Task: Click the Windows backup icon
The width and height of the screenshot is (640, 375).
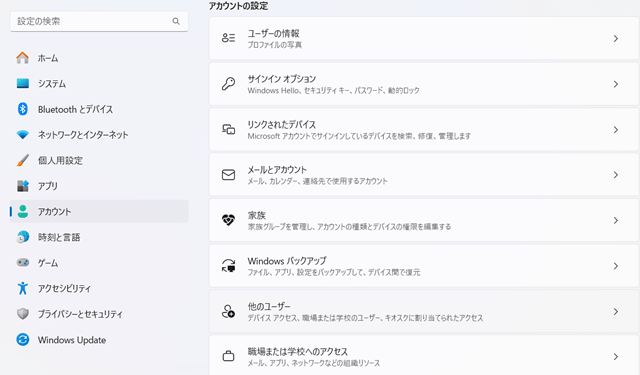Action: click(x=228, y=266)
